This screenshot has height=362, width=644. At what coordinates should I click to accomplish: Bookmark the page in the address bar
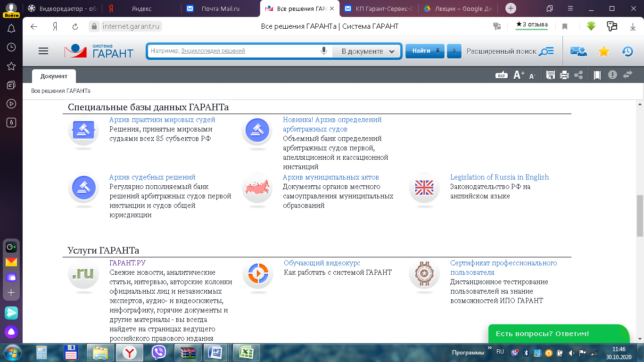click(565, 26)
